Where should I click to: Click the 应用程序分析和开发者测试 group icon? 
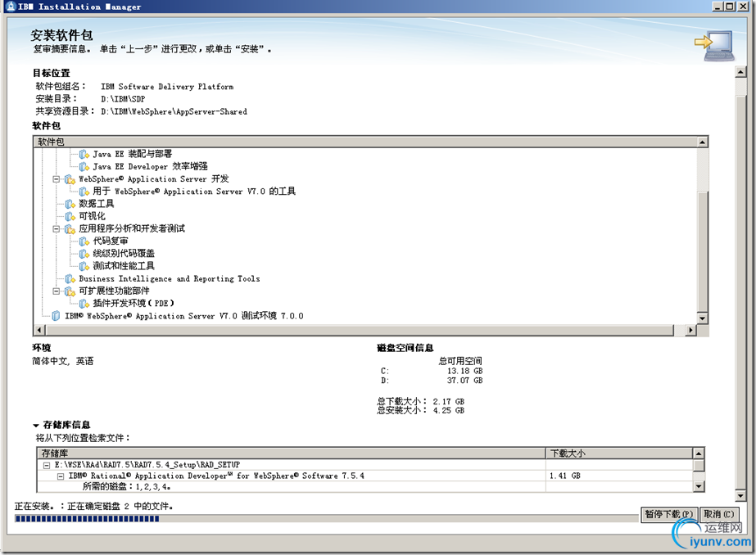(x=70, y=229)
